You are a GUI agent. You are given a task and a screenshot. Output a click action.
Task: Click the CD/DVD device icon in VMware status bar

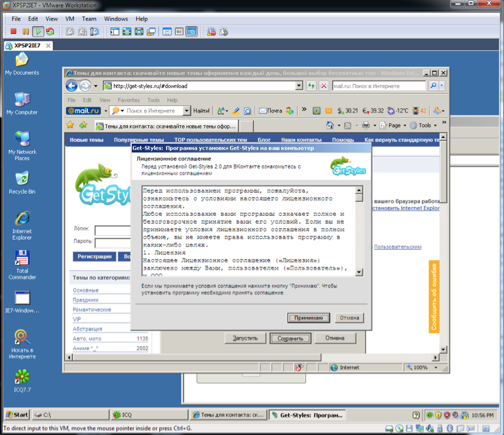tap(399, 428)
